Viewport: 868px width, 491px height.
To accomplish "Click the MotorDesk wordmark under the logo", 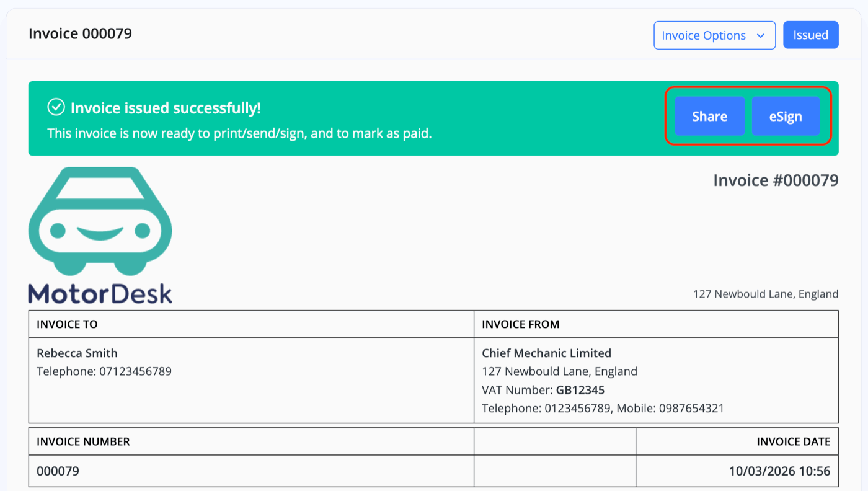I will tap(100, 293).
